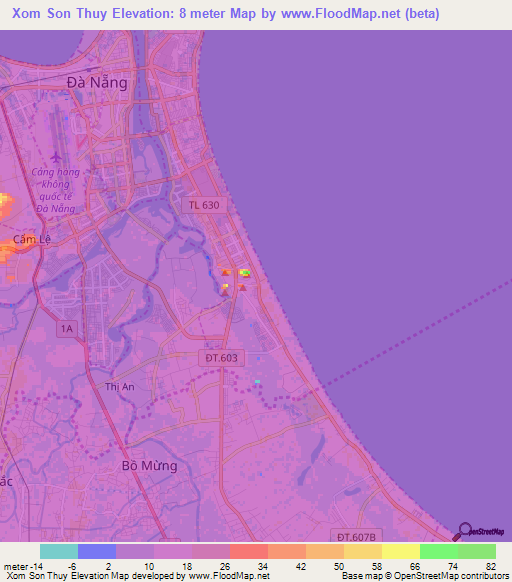Click the ĐT.603 road shield
The image size is (512, 582).
tap(221, 358)
